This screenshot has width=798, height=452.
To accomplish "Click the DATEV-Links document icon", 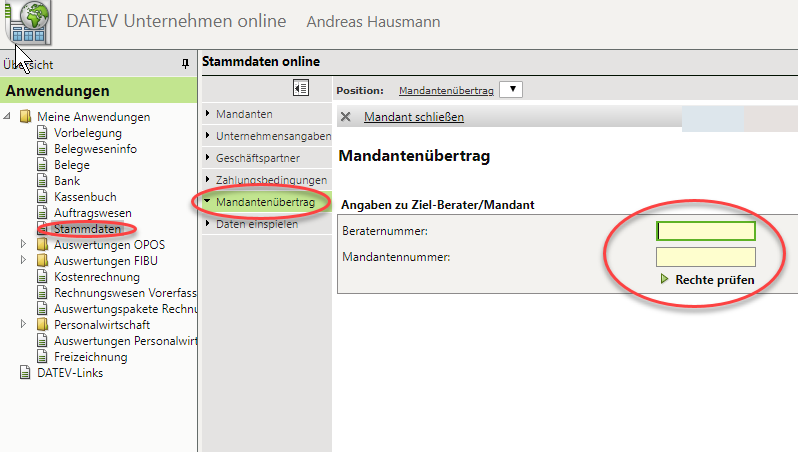I will click(25, 373).
